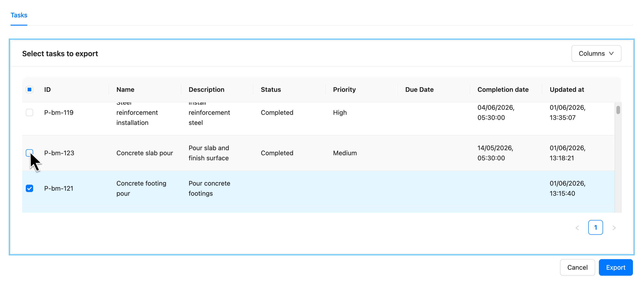Click the table's vertical scrollbar thumb

click(x=618, y=110)
